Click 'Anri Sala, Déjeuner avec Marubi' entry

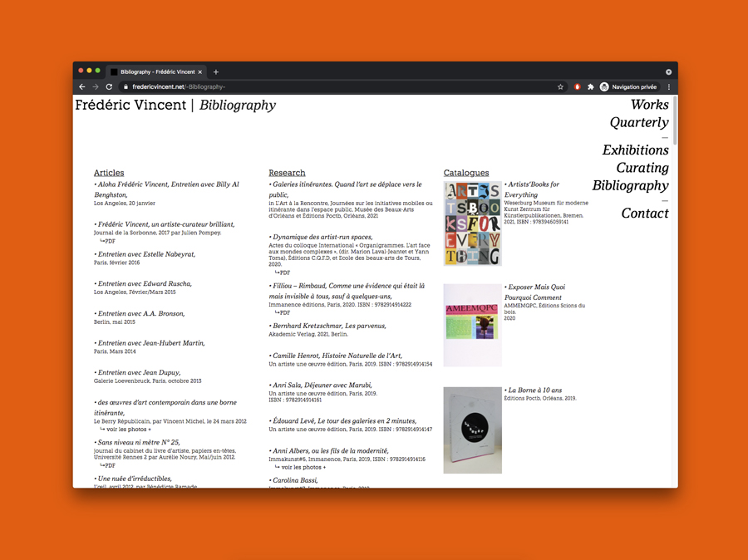[321, 385]
